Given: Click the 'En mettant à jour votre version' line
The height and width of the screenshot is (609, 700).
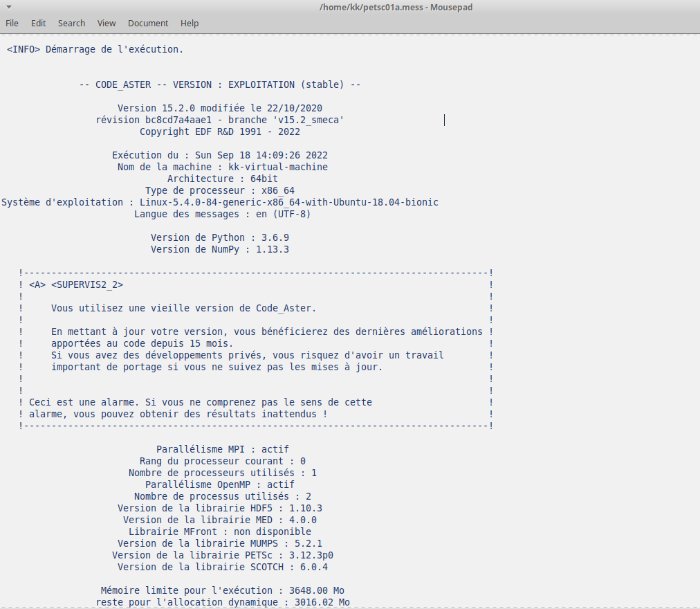Looking at the screenshot, I should pos(267,331).
